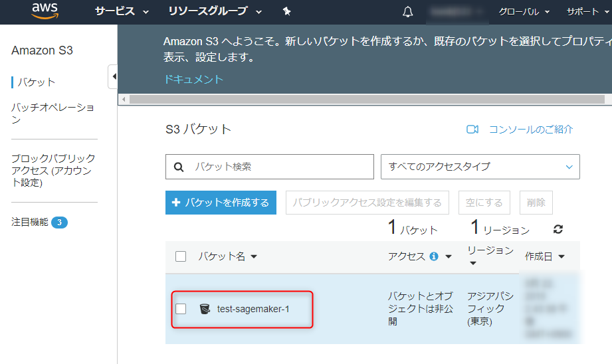Sort by アクセス column arrow
The height and width of the screenshot is (364, 612).
[x=449, y=256]
